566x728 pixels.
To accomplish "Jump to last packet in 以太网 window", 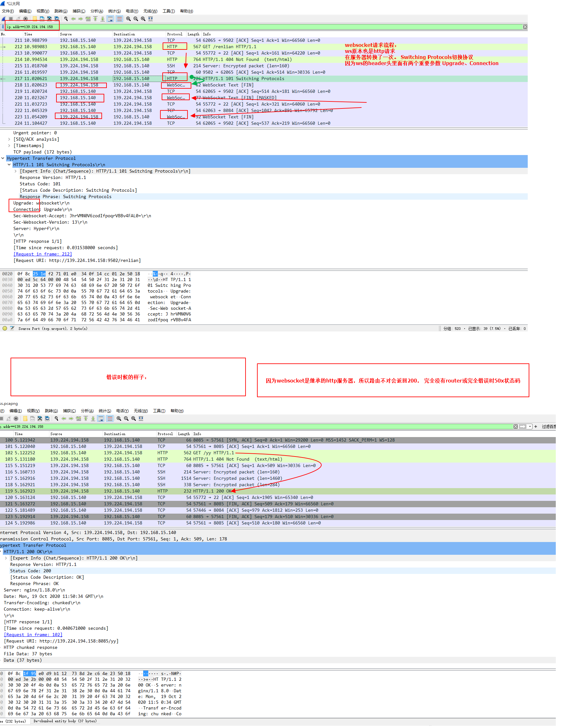I will click(x=103, y=19).
